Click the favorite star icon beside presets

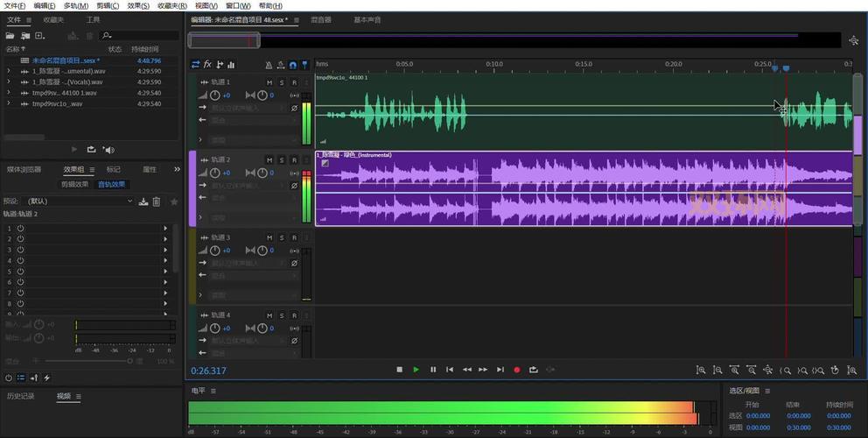pyautogui.click(x=174, y=201)
